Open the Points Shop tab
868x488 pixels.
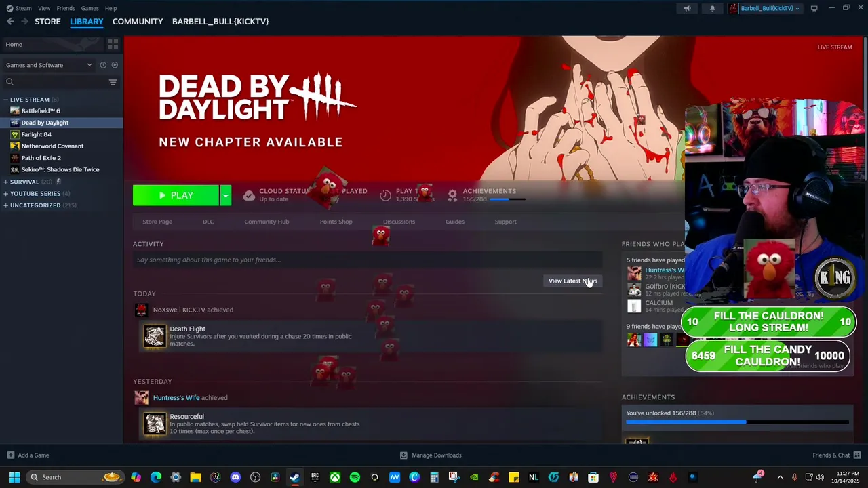[x=336, y=222]
